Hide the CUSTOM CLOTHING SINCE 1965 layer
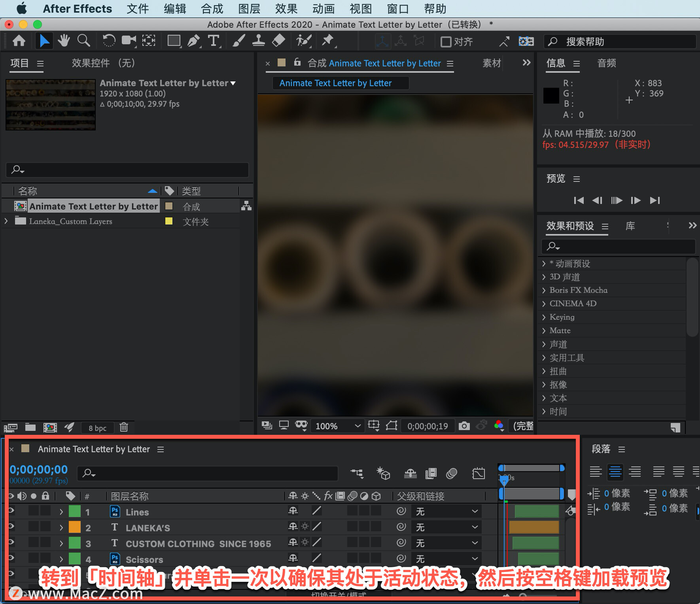Image resolution: width=700 pixels, height=604 pixels. (11, 542)
